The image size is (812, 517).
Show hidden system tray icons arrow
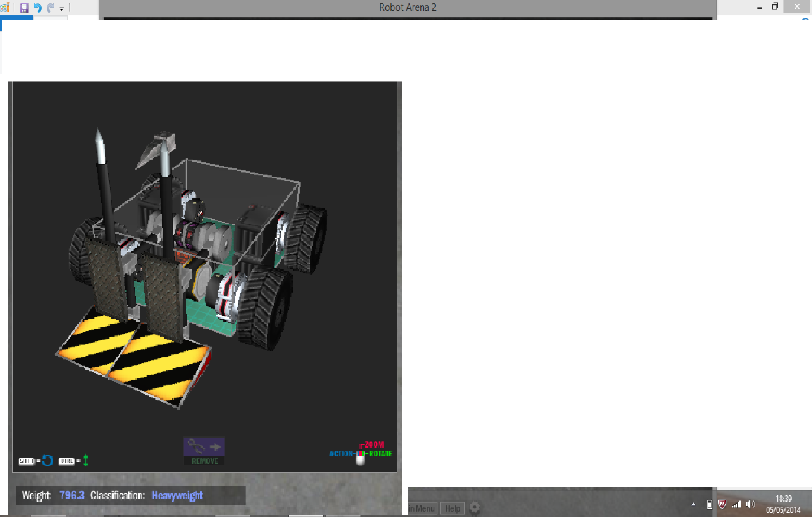coord(693,504)
